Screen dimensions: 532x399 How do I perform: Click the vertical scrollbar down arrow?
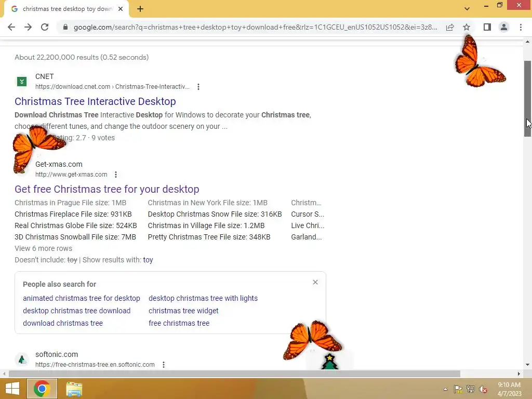click(527, 365)
